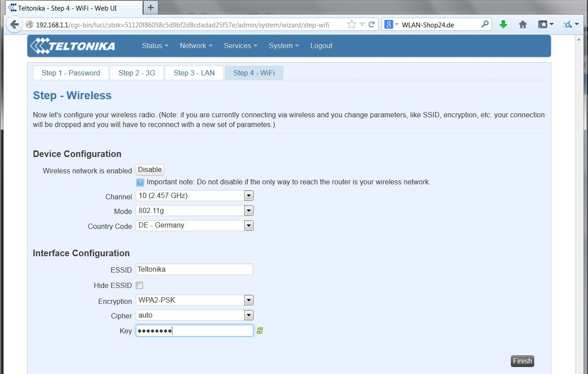Toggle the Hide ESSID checkbox
Screen dimensions: 588x374
point(139,285)
